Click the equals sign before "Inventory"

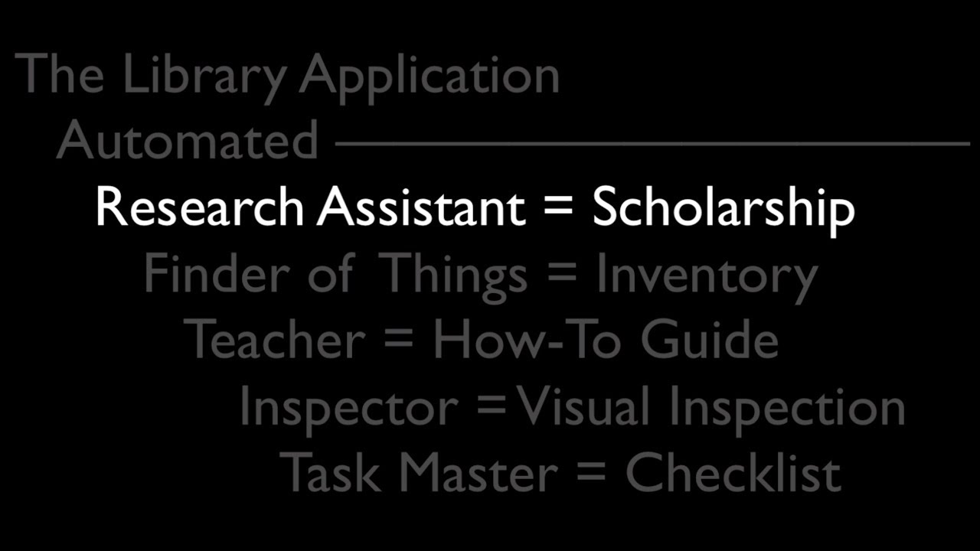[x=562, y=275]
